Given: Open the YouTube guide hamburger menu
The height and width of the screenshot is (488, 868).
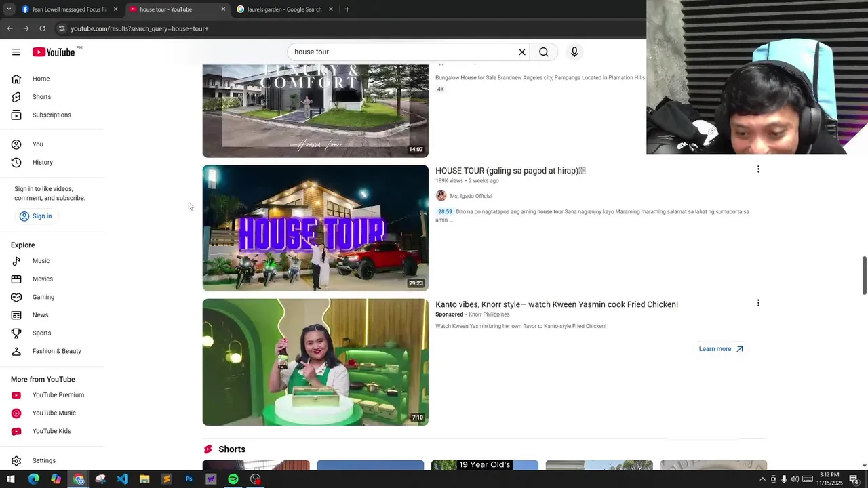Looking at the screenshot, I should (x=16, y=52).
